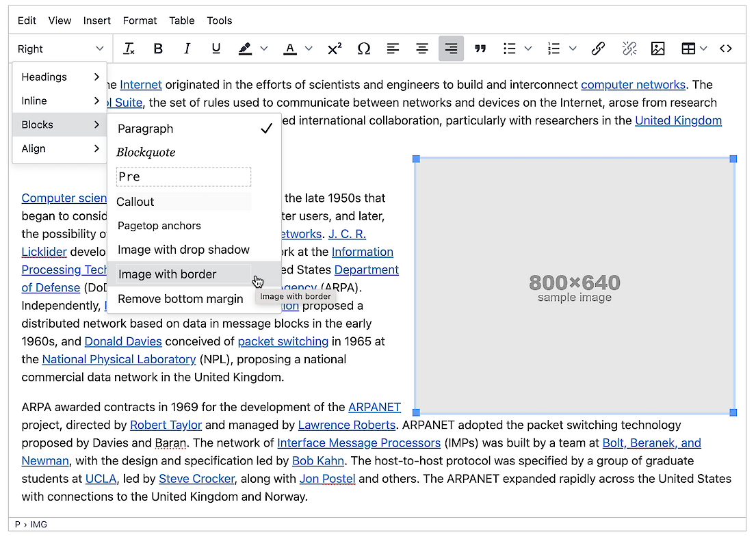Expand the bullet list style dropdown
Screen dimensions: 756x539
[x=527, y=49]
